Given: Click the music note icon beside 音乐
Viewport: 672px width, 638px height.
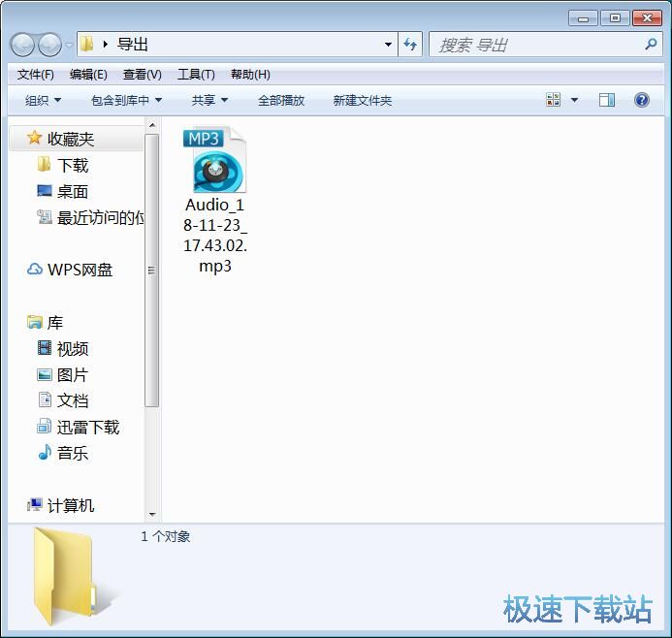Looking at the screenshot, I should click(x=45, y=453).
